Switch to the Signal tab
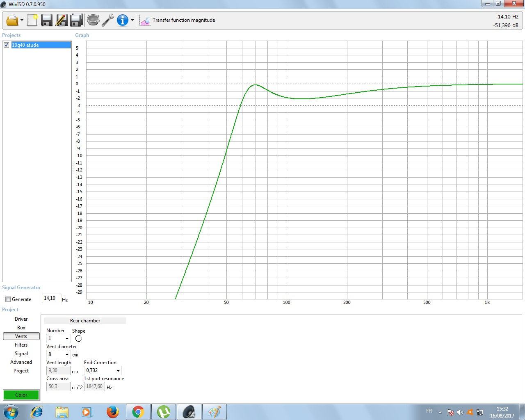Screen dimensions: 525x420 pyautogui.click(x=21, y=354)
